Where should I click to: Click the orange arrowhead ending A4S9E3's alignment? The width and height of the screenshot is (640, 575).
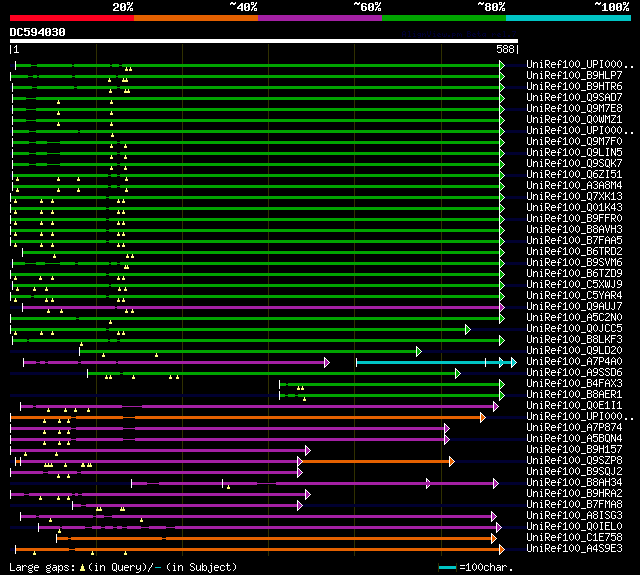(502, 550)
